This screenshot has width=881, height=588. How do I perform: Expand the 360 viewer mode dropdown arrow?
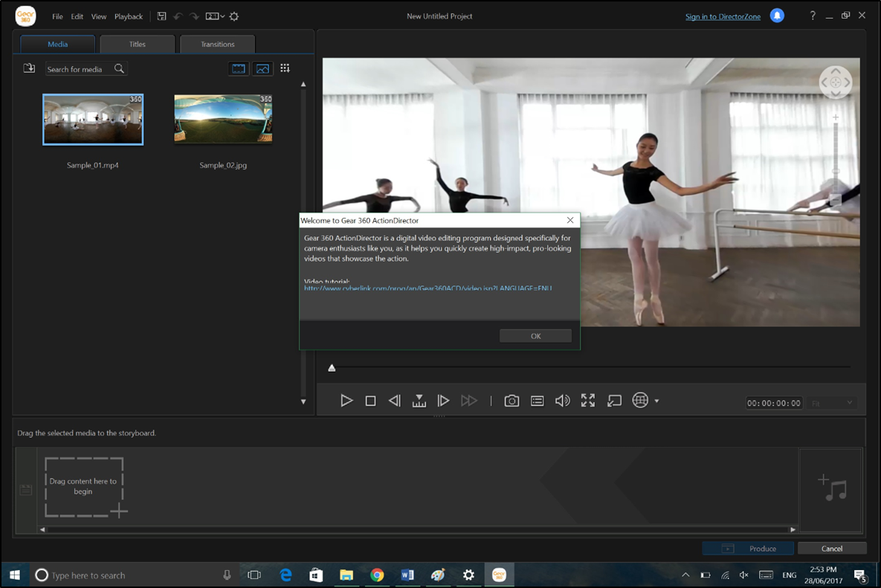tap(656, 401)
